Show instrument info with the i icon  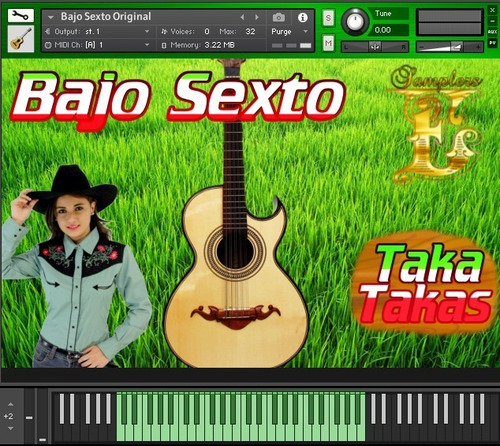click(x=303, y=17)
